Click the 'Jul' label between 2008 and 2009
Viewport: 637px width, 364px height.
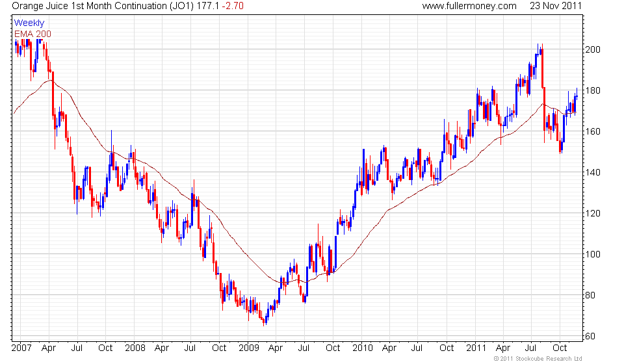click(x=190, y=348)
